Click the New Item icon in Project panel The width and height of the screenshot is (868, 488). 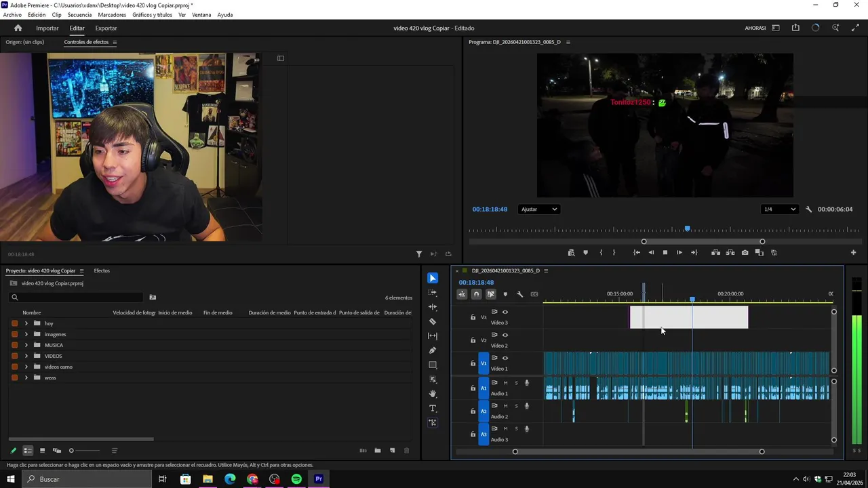pyautogui.click(x=392, y=451)
